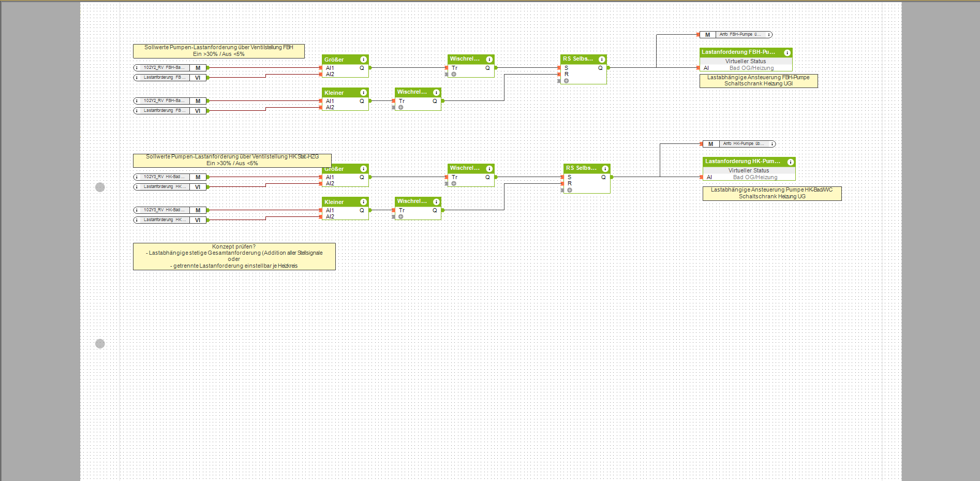Click plus on Wischrelais after HK Größer

pyautogui.click(x=454, y=183)
